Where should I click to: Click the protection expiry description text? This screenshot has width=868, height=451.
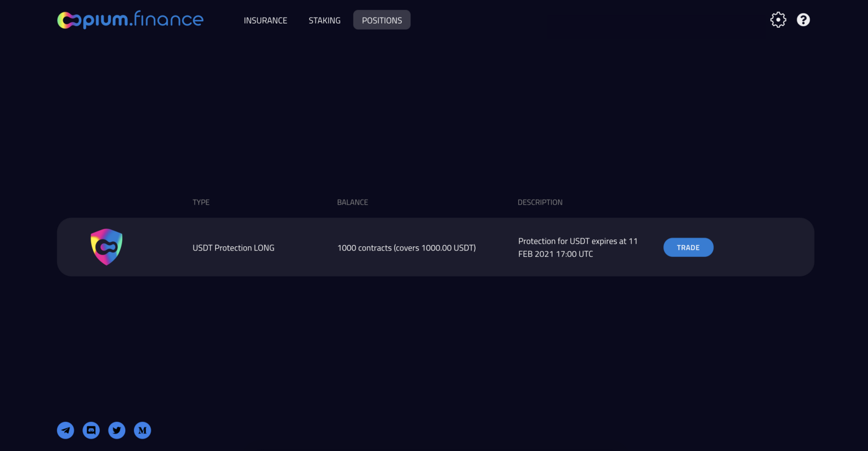click(x=578, y=248)
